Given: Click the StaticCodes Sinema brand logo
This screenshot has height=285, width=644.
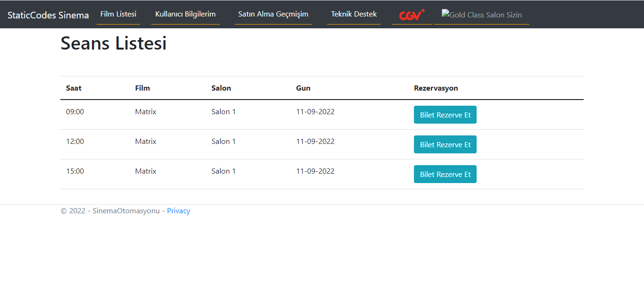Looking at the screenshot, I should pos(48,14).
